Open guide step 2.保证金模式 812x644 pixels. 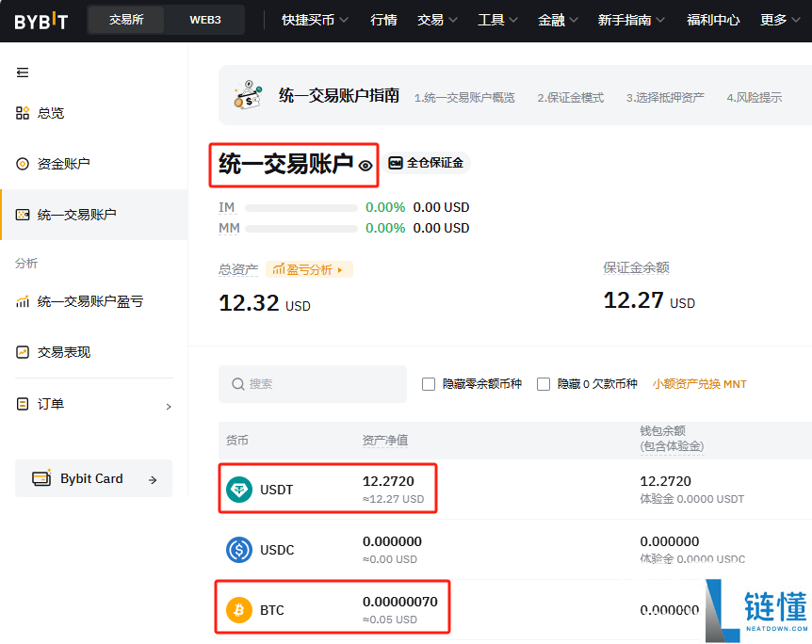coord(570,97)
